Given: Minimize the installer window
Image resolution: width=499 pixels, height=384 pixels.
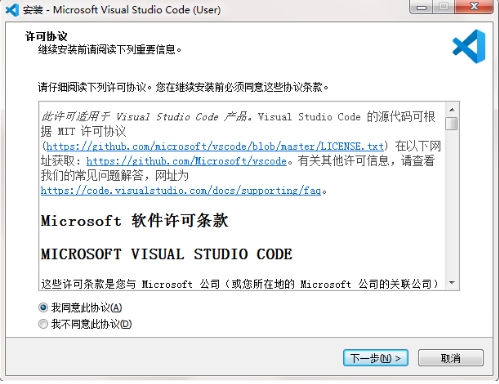Looking at the screenshot, I should click(421, 7).
